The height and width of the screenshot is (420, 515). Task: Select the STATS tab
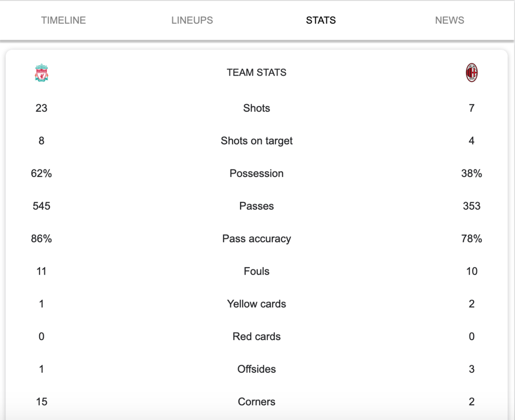click(x=321, y=20)
